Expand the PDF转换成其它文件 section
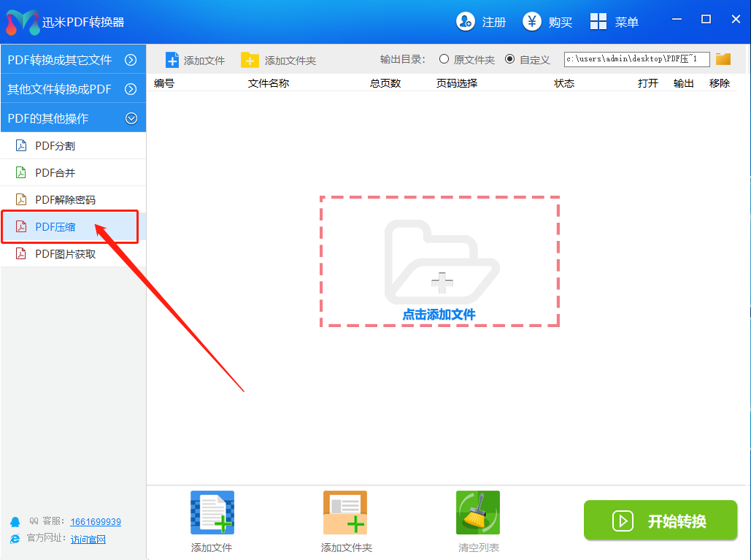The image size is (751, 560). 131,60
